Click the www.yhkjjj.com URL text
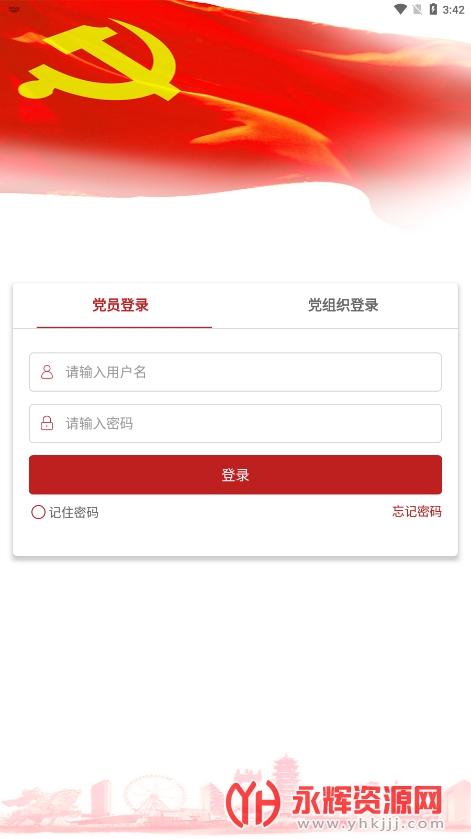Viewport: 471px width, 839px height. tap(370, 824)
